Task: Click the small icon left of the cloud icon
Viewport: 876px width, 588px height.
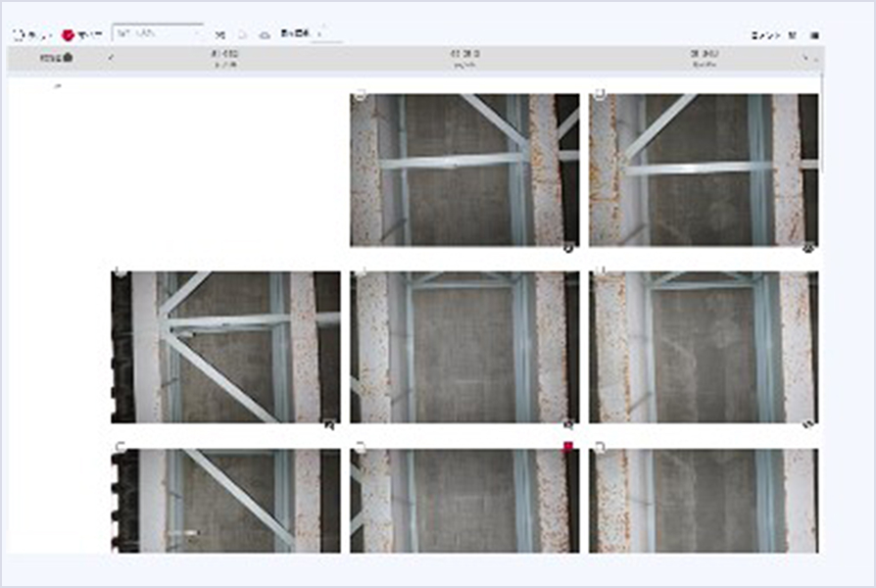Action: [x=242, y=34]
